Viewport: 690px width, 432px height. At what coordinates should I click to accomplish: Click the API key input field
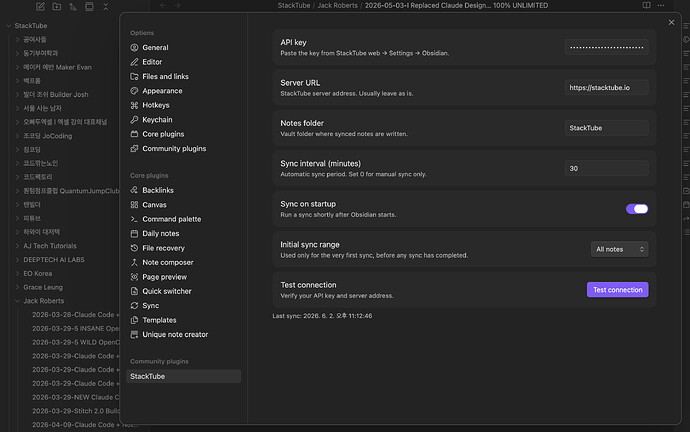click(606, 47)
